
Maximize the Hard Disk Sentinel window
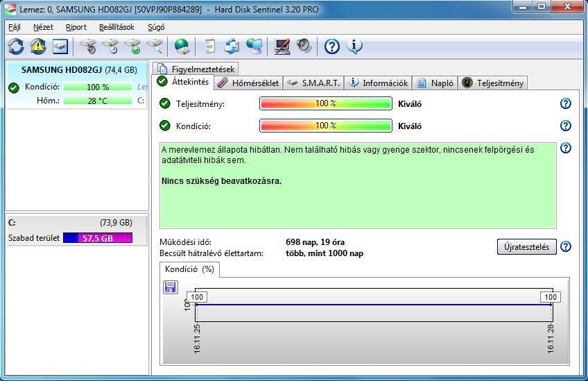tap(541, 6)
